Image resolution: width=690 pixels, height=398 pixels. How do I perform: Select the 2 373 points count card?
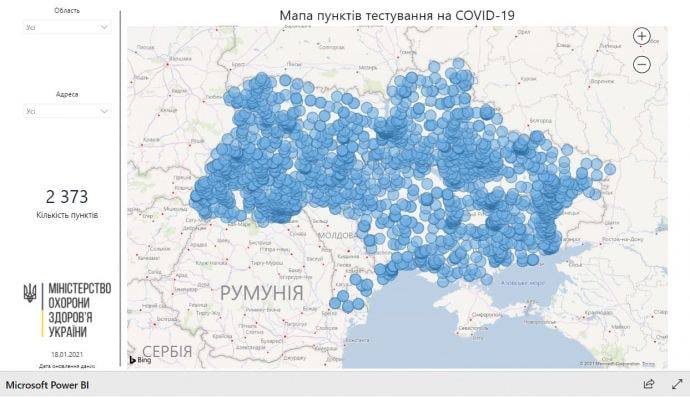pyautogui.click(x=67, y=197)
